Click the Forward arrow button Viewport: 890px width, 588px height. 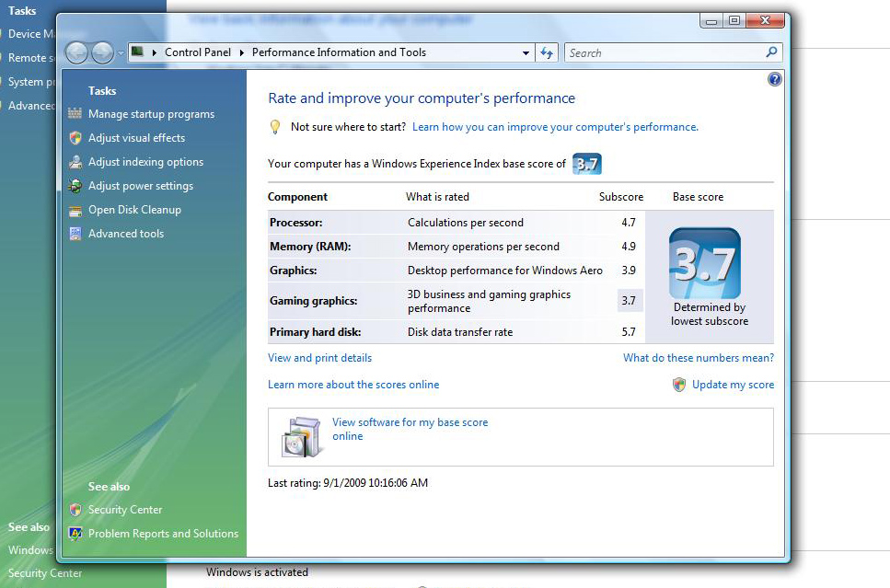pos(102,53)
